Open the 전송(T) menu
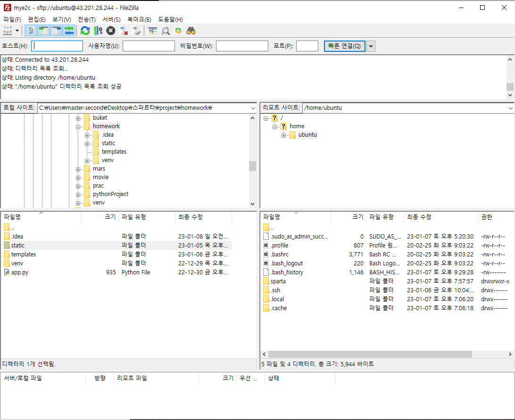Viewport: 515px width, 420px height. click(x=87, y=20)
